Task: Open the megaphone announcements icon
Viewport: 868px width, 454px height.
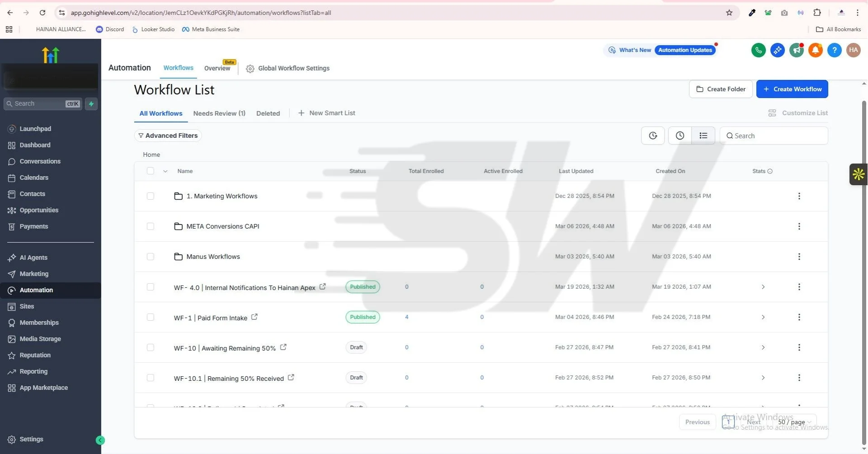Action: coord(796,50)
